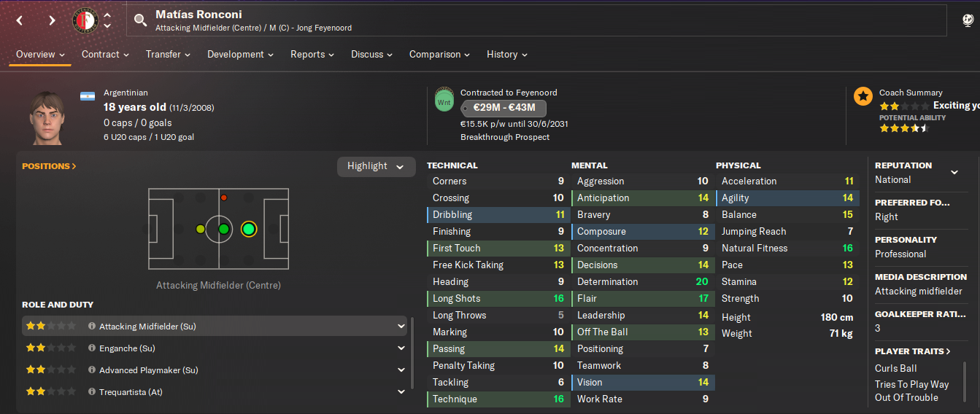Click the green Wnt status badge
980x414 pixels.
point(444,101)
